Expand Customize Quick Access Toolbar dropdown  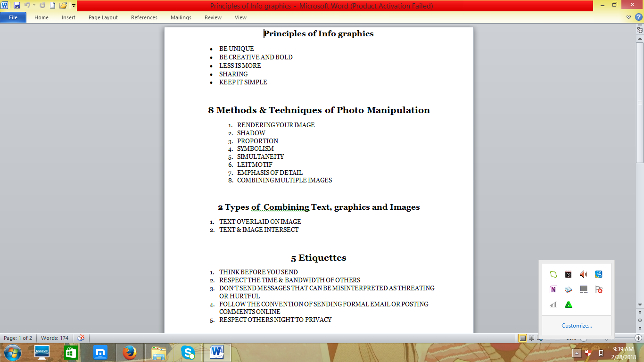coord(74,6)
